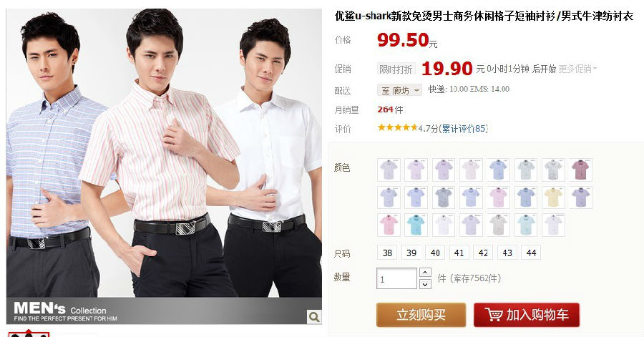Choose the yellow shirt color option
Image resolution: width=644 pixels, height=337 pixels.
[x=553, y=197]
